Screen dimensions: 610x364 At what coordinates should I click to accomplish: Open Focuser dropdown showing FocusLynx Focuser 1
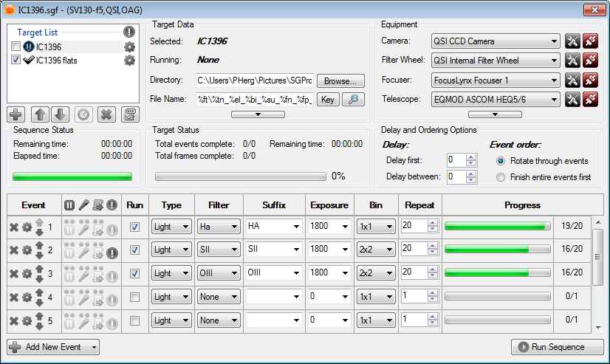(496, 80)
